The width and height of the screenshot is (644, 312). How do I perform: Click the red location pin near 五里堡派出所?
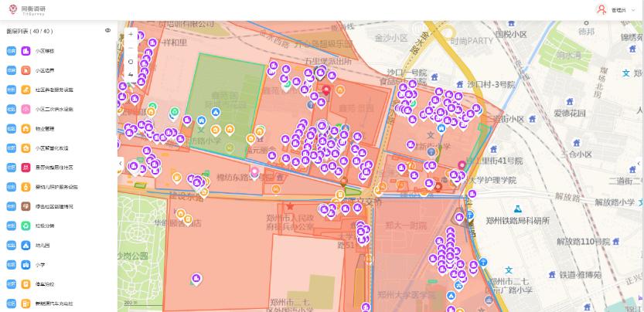tap(326, 90)
